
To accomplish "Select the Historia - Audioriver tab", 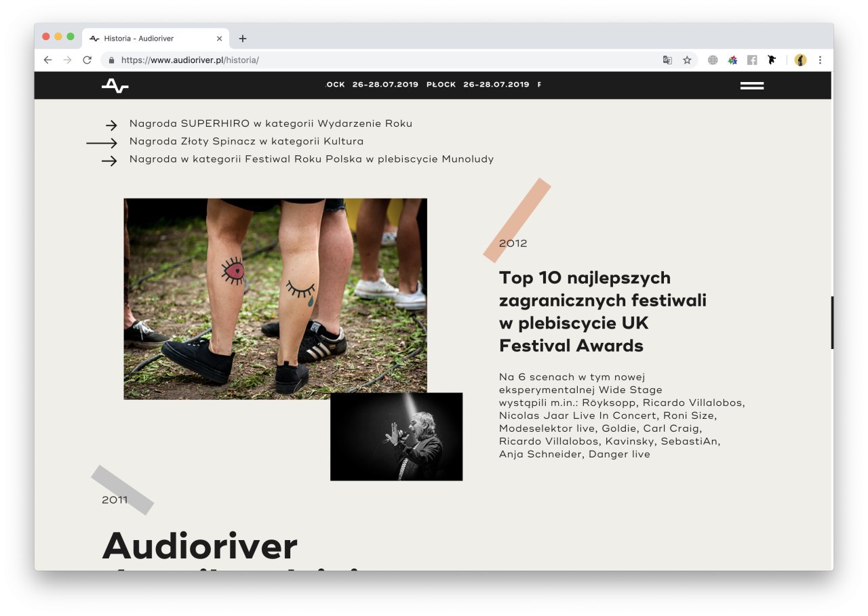I will pyautogui.click(x=156, y=39).
